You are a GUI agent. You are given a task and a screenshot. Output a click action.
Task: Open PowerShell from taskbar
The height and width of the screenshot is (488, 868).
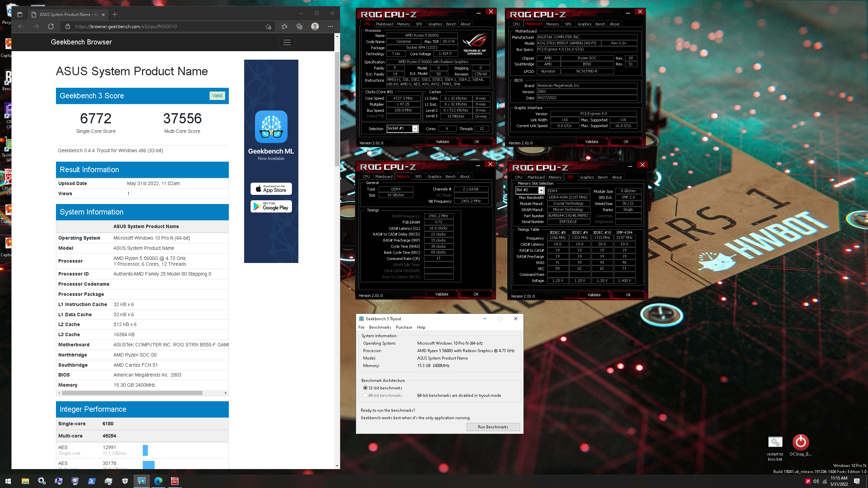coord(92,481)
